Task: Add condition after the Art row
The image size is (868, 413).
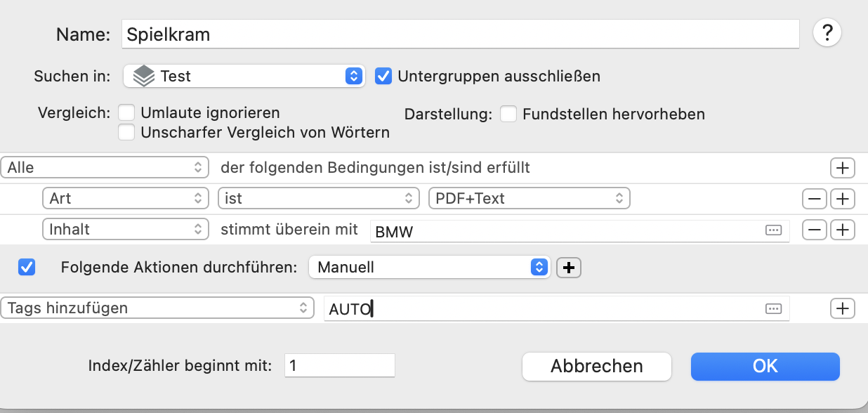Action: (x=842, y=199)
